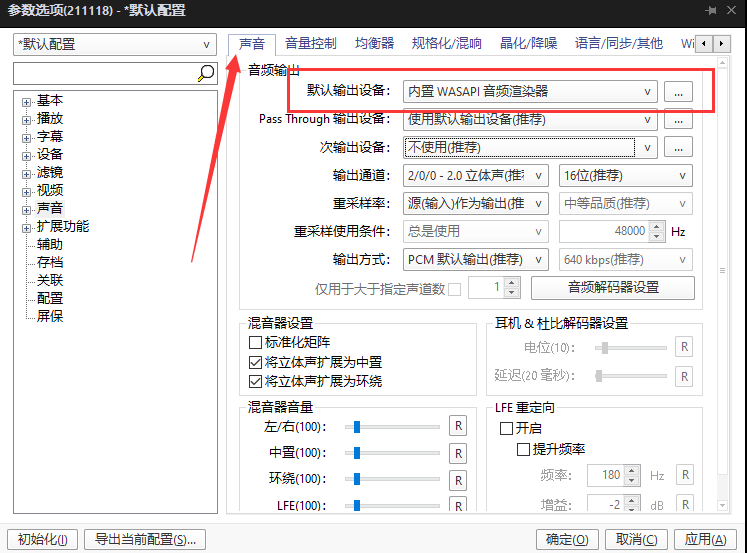
Task: Expand the 基本 tree node
Action: [27, 102]
